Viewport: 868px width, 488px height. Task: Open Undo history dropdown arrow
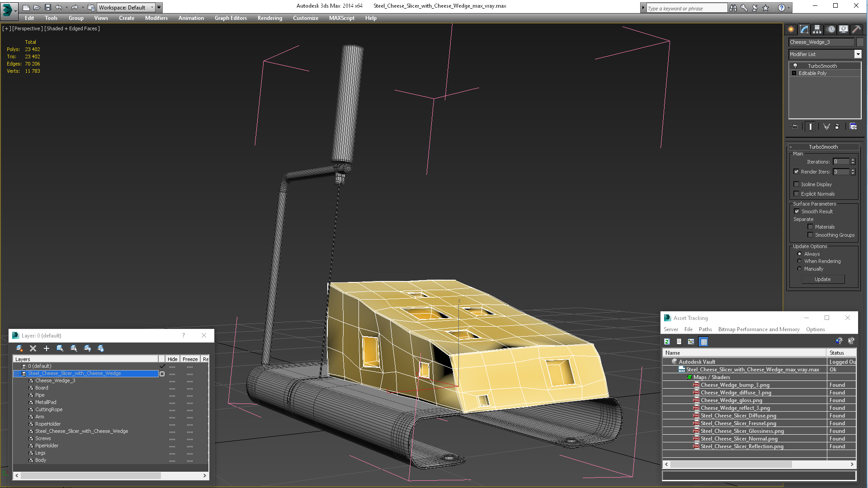point(66,7)
